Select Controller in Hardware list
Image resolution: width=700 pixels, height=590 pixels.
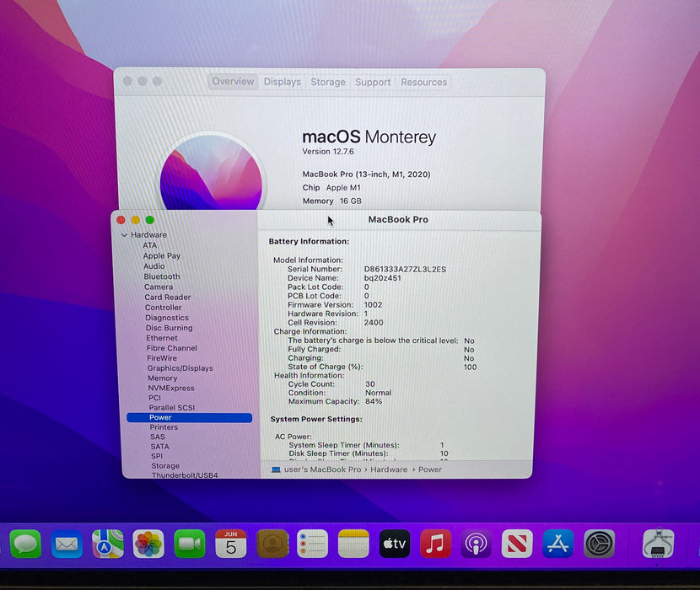click(163, 307)
